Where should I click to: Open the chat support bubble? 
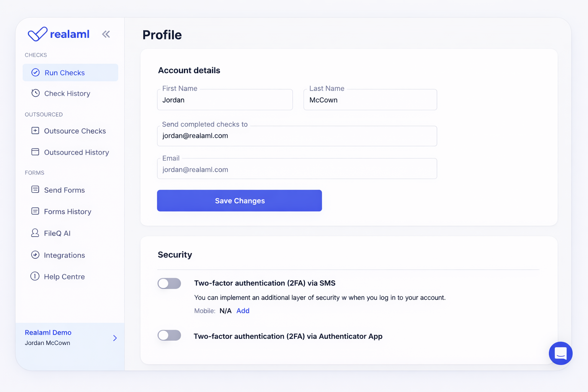560,353
